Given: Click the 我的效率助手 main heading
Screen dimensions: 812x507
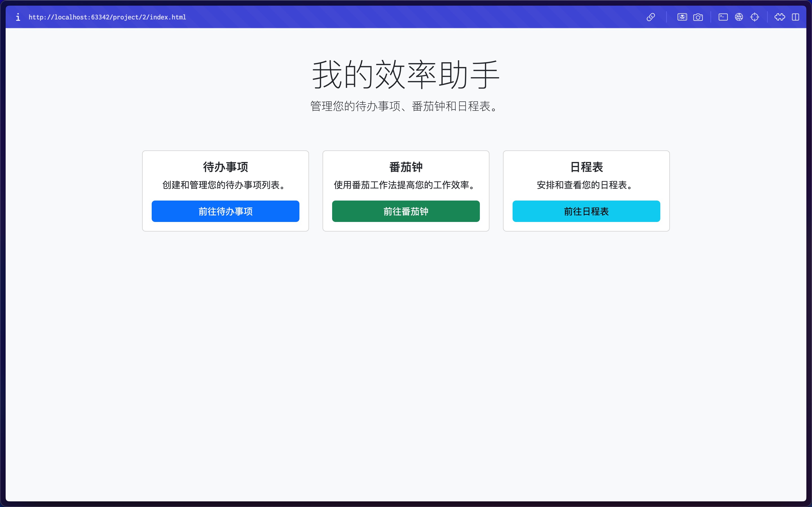Looking at the screenshot, I should [406, 74].
